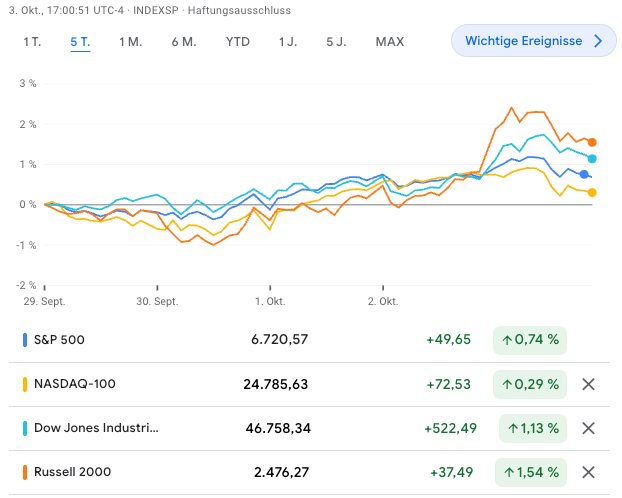Viewport: 622px width, 498px height.
Task: Click the cyan Dow Jones endpoint dot
Action: [592, 158]
